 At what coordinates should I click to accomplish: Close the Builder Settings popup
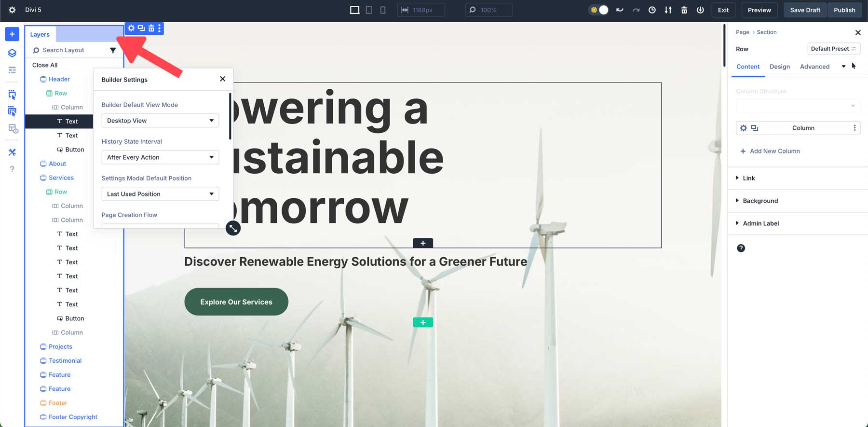coord(222,79)
